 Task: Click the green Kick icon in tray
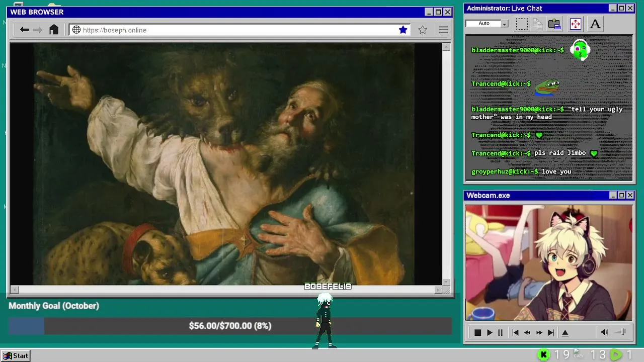pos(543,355)
